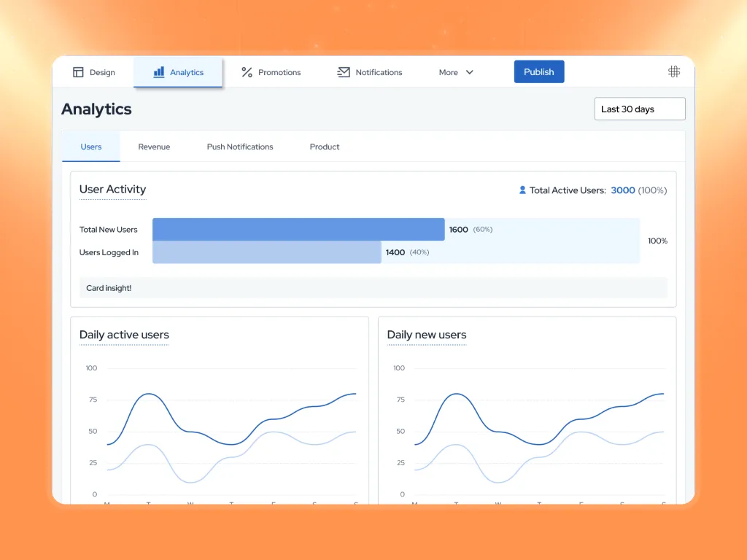This screenshot has height=560, width=747.
Task: Click the Total New Users bar
Action: pos(298,230)
